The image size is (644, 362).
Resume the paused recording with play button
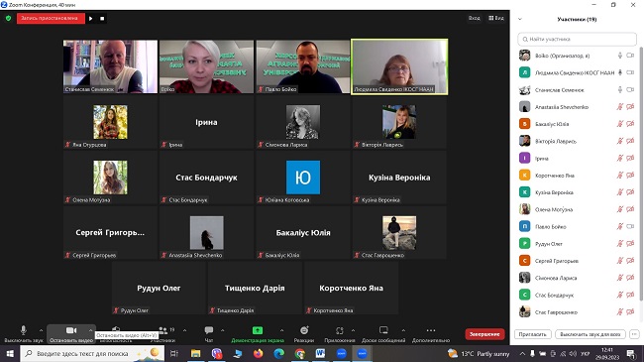point(91,18)
